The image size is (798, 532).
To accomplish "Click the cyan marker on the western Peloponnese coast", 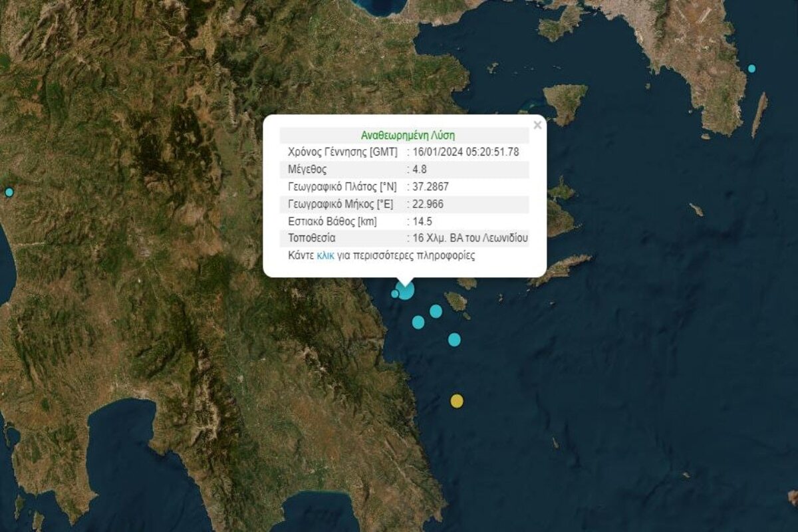I will 9,192.
